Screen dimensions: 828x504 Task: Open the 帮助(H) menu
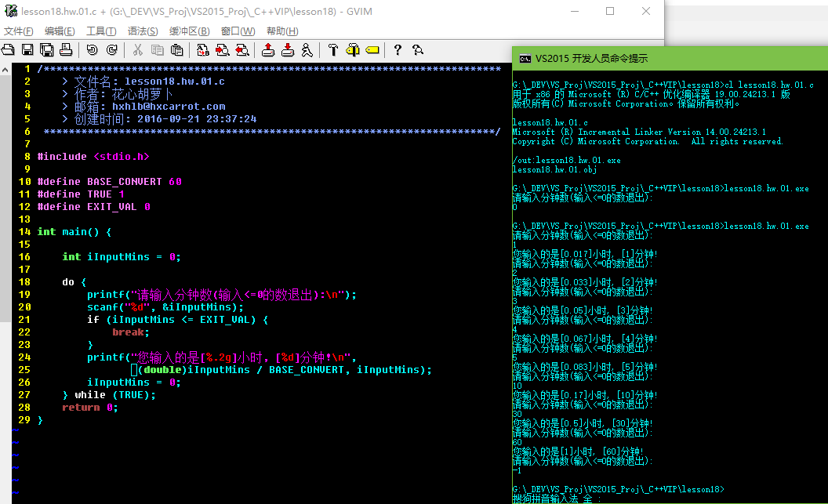[282, 31]
